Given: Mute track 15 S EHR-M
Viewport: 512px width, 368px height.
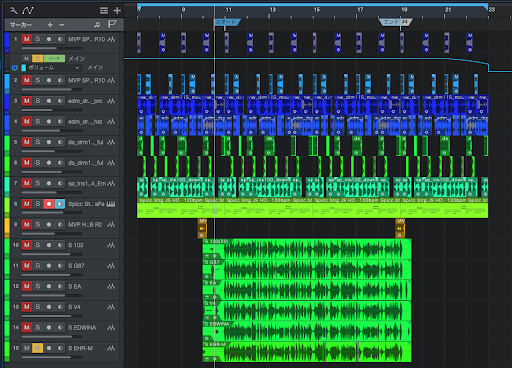Looking at the screenshot, I should [x=27, y=348].
